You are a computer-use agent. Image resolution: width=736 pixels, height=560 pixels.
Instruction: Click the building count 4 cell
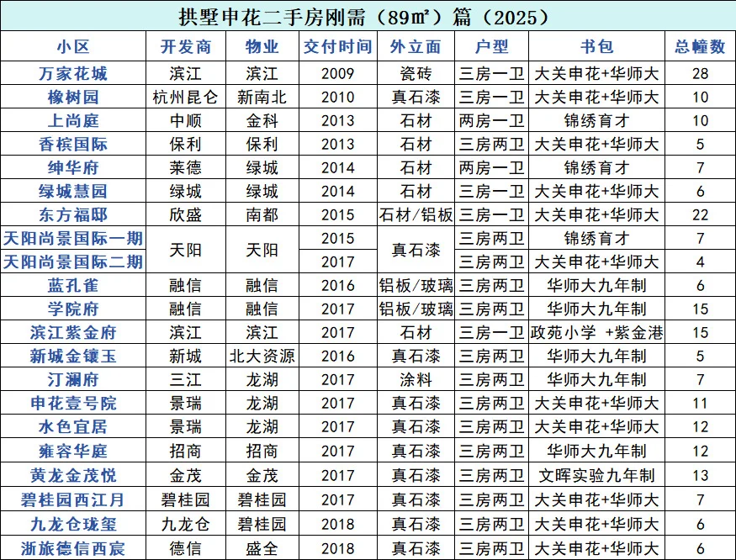point(701,262)
